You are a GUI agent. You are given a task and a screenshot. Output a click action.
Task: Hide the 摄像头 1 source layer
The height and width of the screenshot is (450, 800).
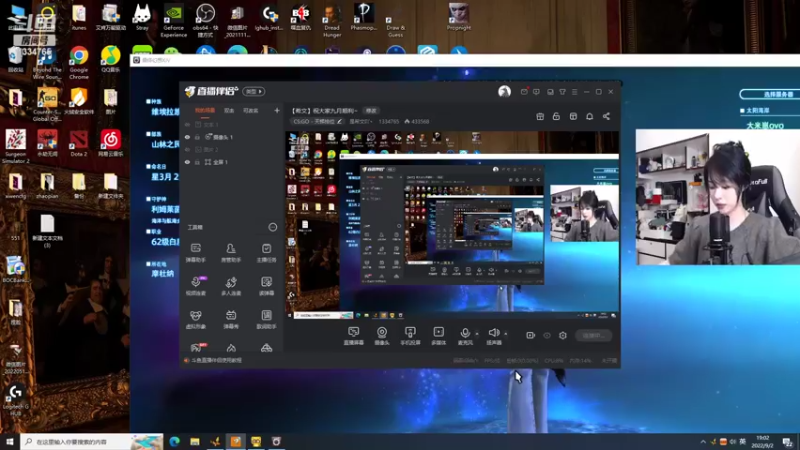pyautogui.click(x=187, y=137)
